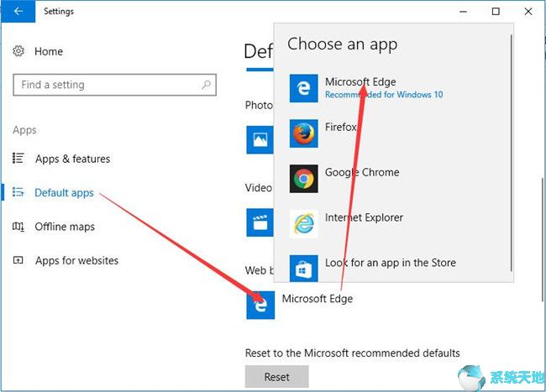Click the Offline maps map icon
Image resolution: width=546 pixels, height=392 pixels.
click(x=18, y=227)
